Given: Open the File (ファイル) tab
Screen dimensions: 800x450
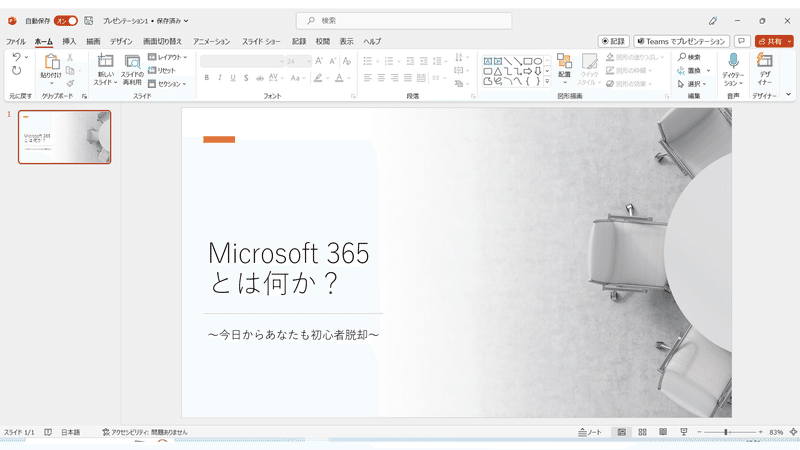Looking at the screenshot, I should tap(16, 41).
